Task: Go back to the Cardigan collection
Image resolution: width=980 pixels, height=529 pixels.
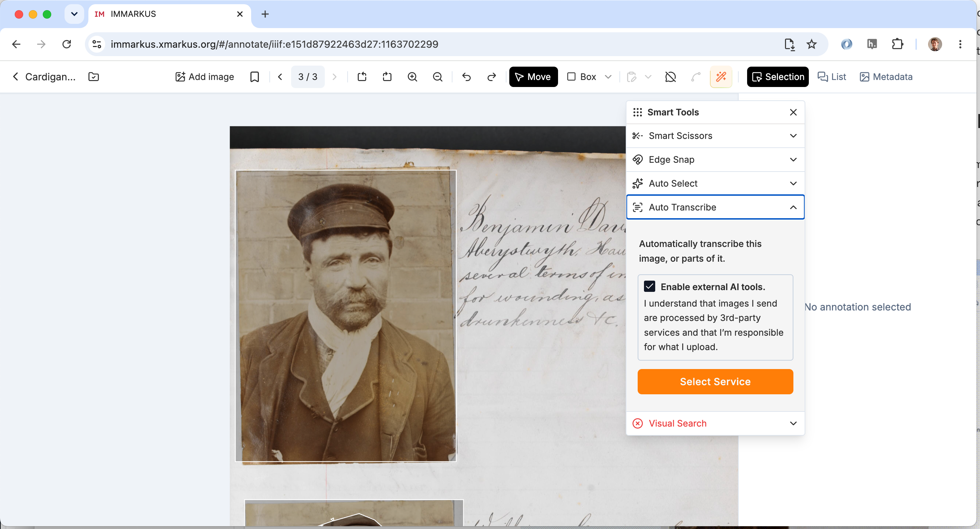Action: (44, 77)
